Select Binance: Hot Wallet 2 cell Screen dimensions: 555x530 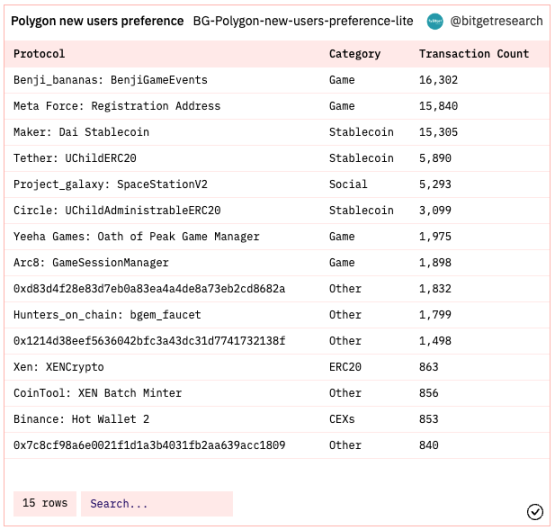coord(81,419)
